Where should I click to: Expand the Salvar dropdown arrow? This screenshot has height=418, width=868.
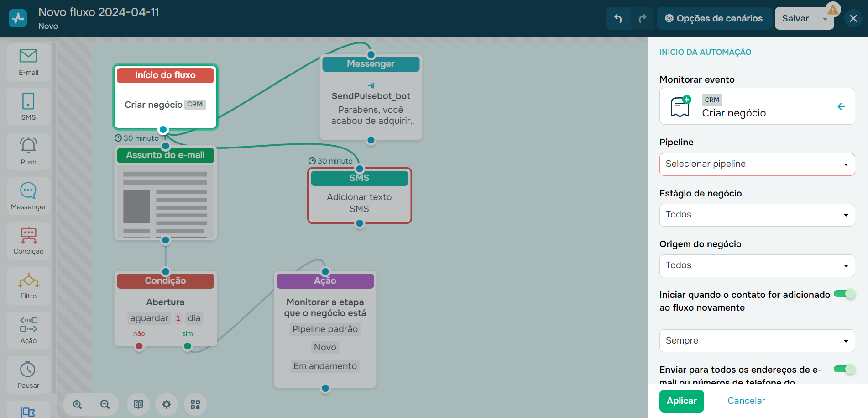point(825,19)
